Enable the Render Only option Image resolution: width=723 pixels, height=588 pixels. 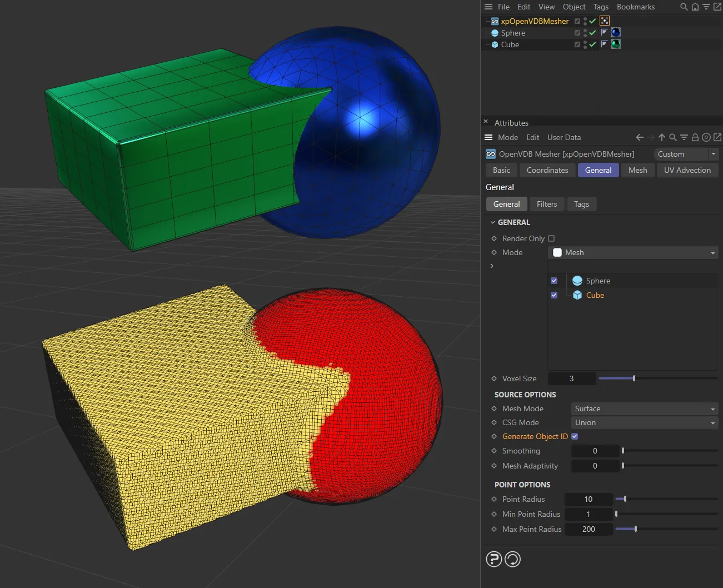pos(551,238)
